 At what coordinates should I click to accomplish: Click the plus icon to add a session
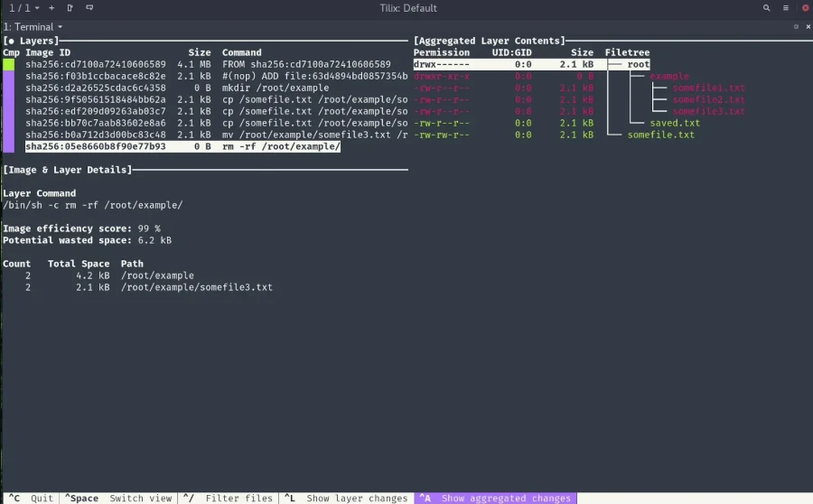click(x=51, y=8)
